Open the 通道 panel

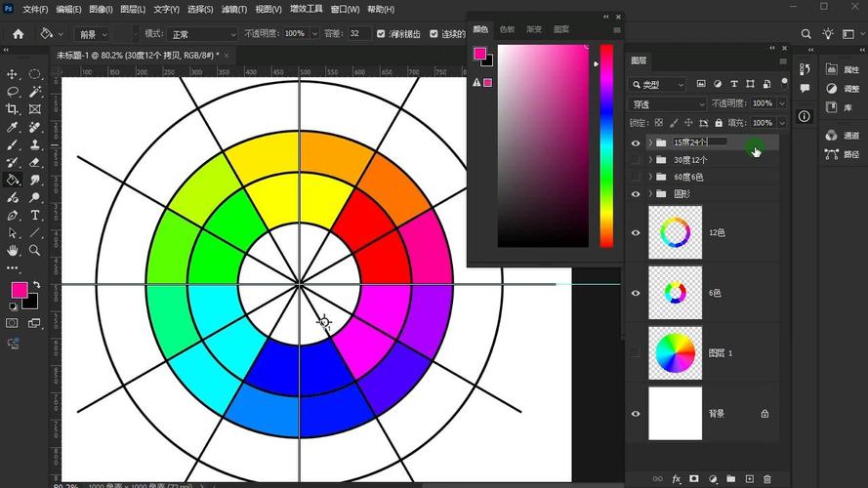tap(843, 136)
